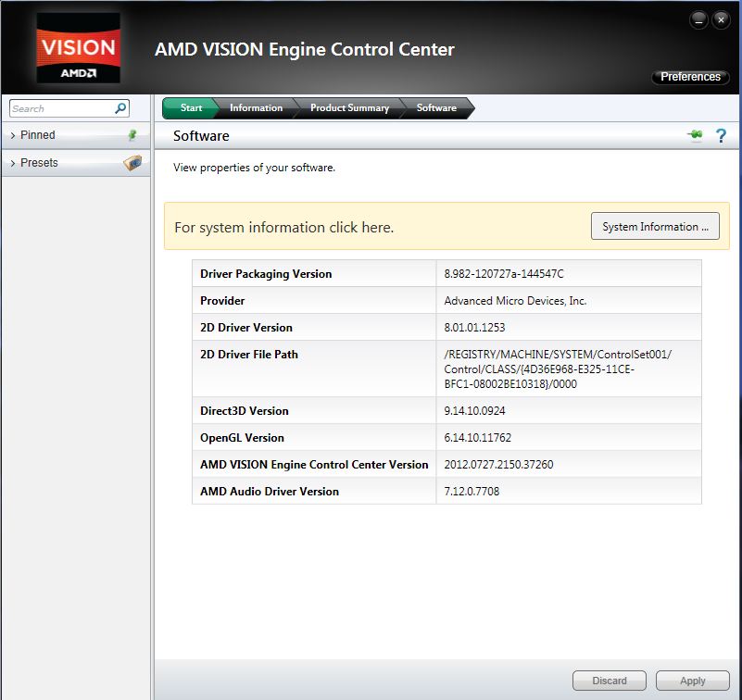Click the AMD VISION Engine Control Center title
This screenshot has height=700, width=742.
coord(305,49)
